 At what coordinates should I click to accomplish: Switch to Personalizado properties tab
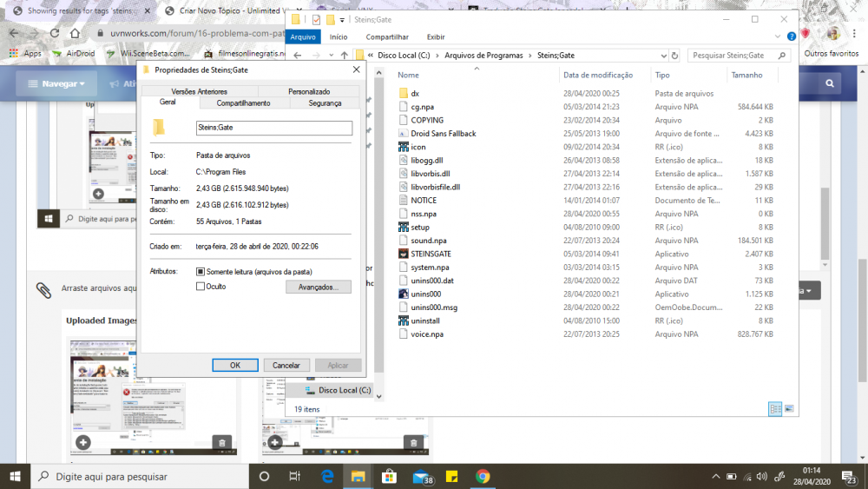pyautogui.click(x=309, y=91)
